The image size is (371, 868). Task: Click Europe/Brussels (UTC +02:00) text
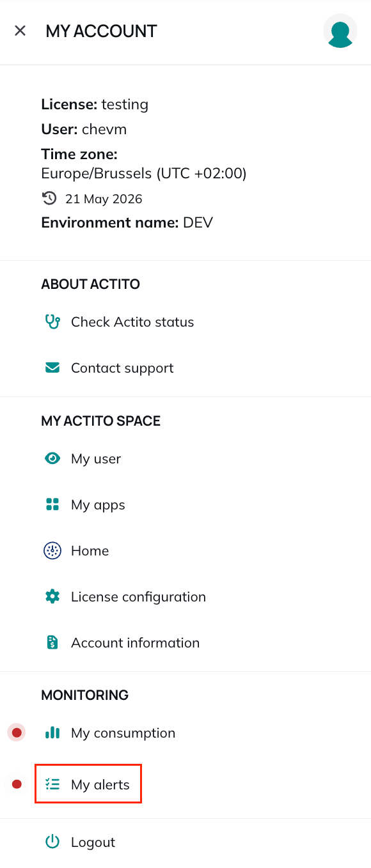click(144, 173)
